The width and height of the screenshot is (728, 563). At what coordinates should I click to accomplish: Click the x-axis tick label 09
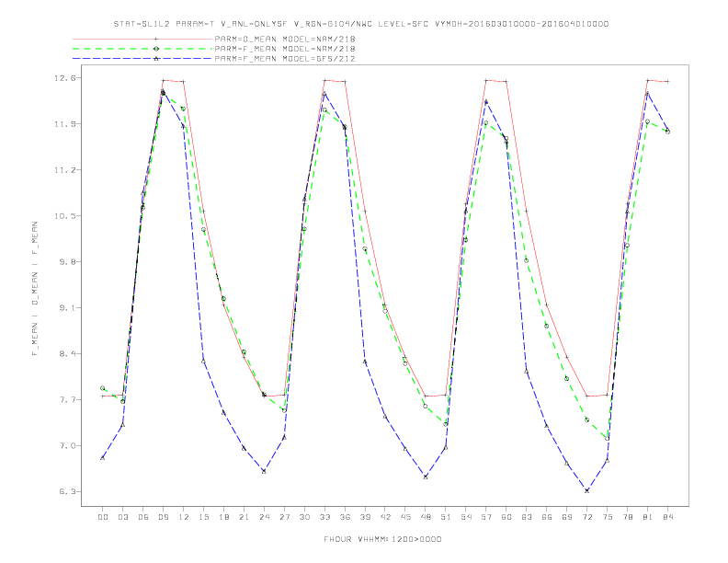pyautogui.click(x=163, y=517)
